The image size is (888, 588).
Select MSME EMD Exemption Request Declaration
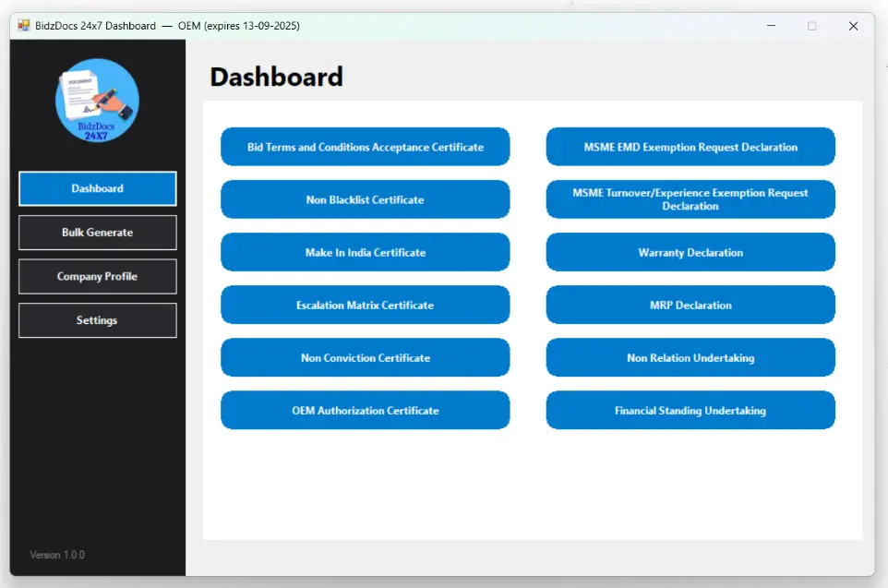pyautogui.click(x=690, y=147)
